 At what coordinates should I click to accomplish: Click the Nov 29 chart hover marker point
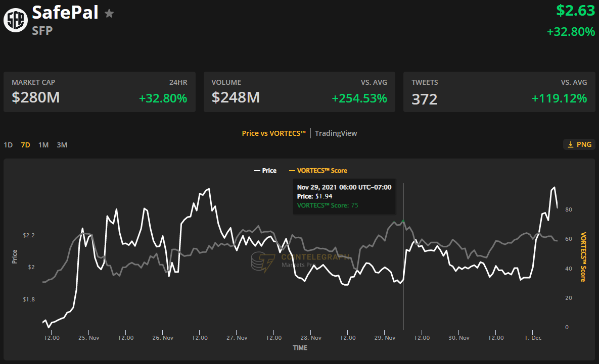[x=403, y=221]
